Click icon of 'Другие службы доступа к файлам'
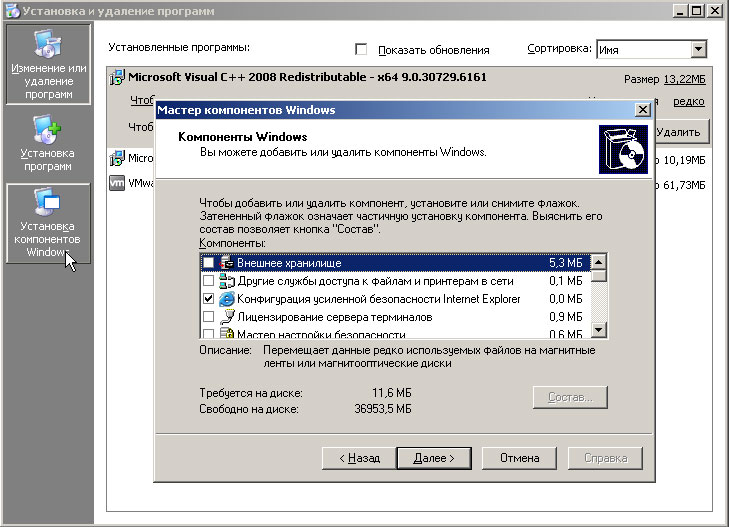729x527 pixels. (226, 281)
